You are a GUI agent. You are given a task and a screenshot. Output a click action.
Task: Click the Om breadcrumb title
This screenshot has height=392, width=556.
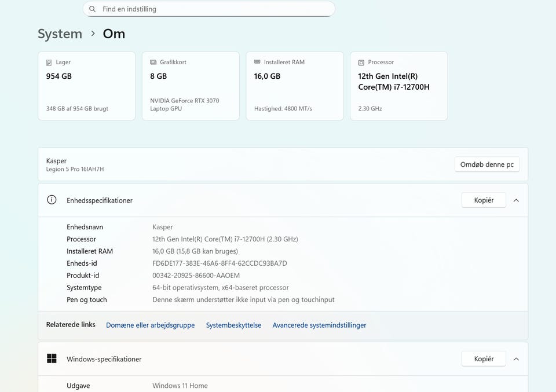pos(114,34)
